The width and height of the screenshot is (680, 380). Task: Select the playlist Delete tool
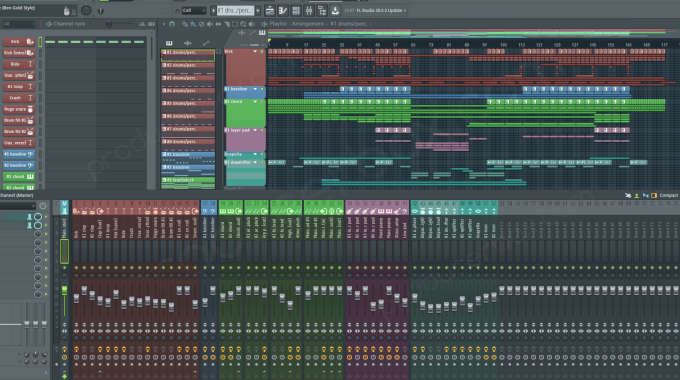pyautogui.click(x=201, y=24)
